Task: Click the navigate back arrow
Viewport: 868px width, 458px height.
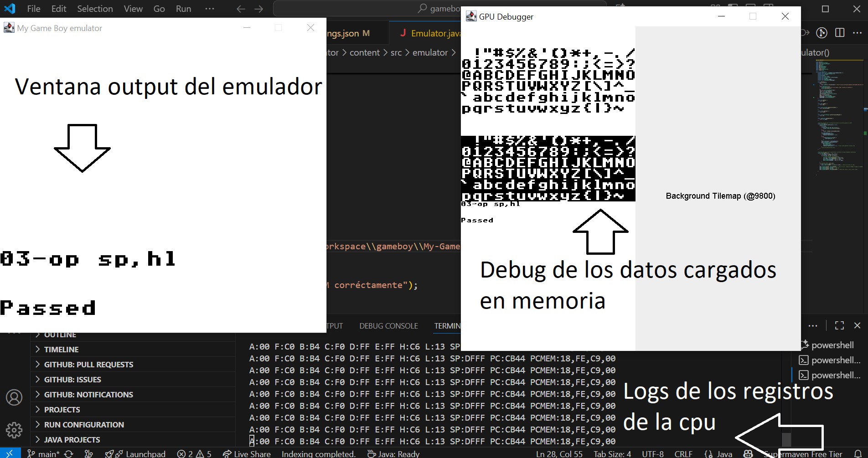Action: (241, 9)
